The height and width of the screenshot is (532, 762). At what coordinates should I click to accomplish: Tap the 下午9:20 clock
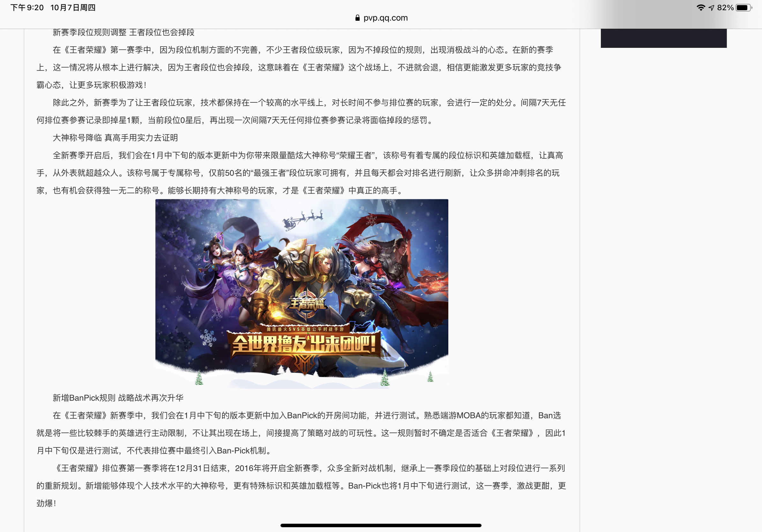coord(27,8)
